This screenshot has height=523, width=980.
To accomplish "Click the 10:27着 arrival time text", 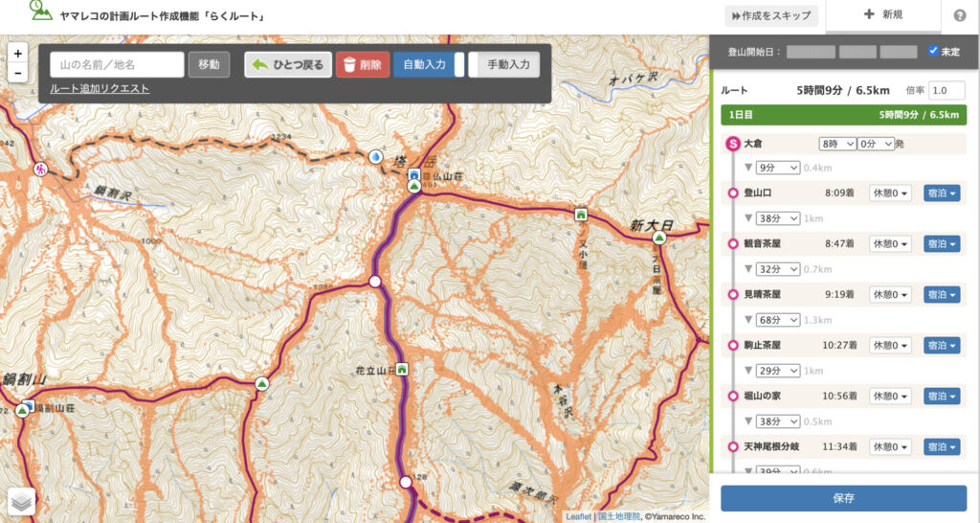I will coord(839,346).
